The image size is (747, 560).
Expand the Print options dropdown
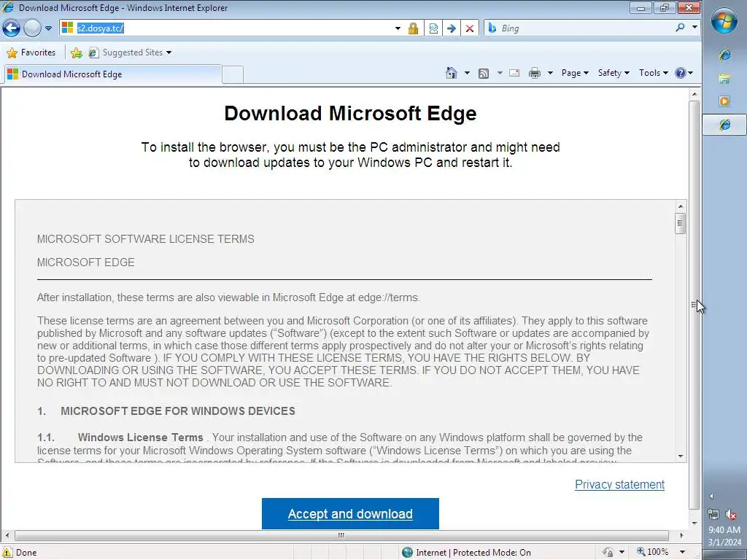[550, 73]
